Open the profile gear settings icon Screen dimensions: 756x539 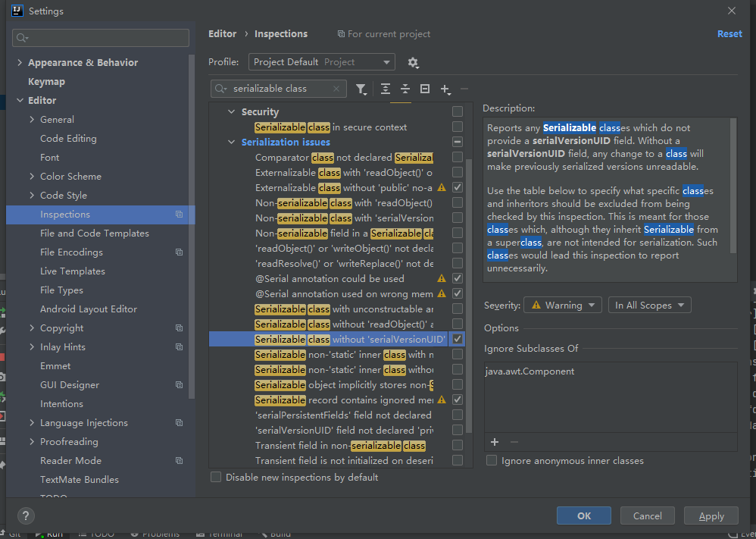click(x=413, y=62)
